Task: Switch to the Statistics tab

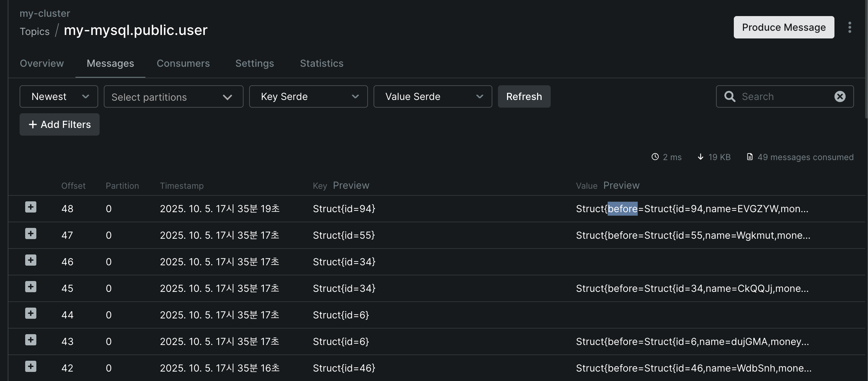Action: [321, 63]
